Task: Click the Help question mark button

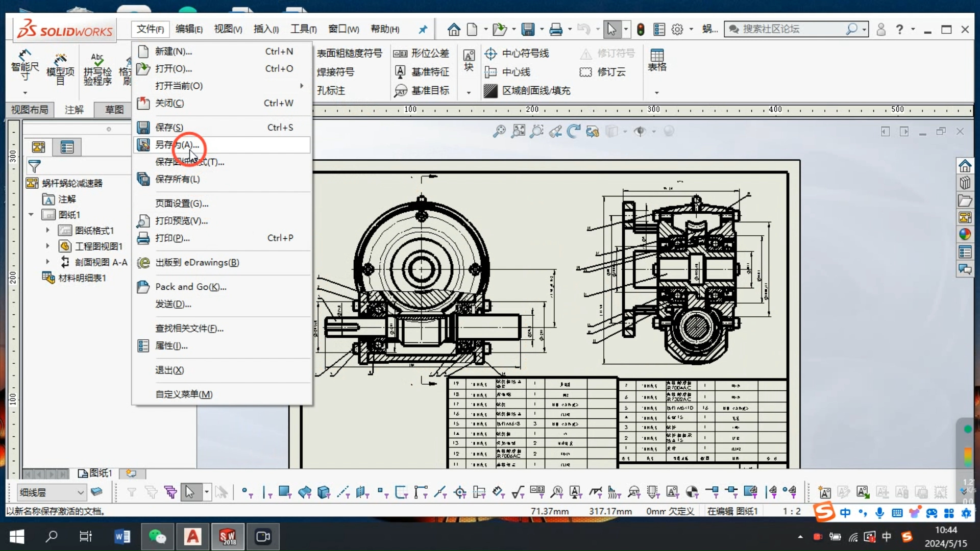Action: pos(899,29)
